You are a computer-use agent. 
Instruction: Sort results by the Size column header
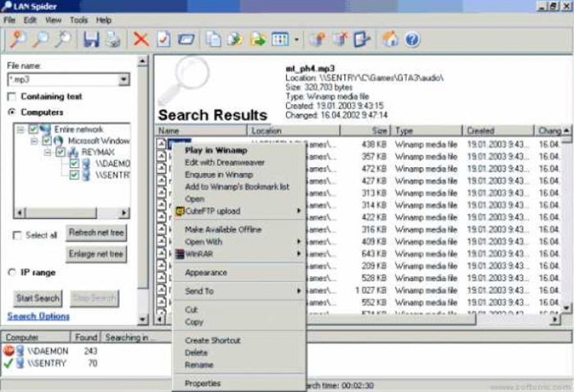tap(365, 130)
